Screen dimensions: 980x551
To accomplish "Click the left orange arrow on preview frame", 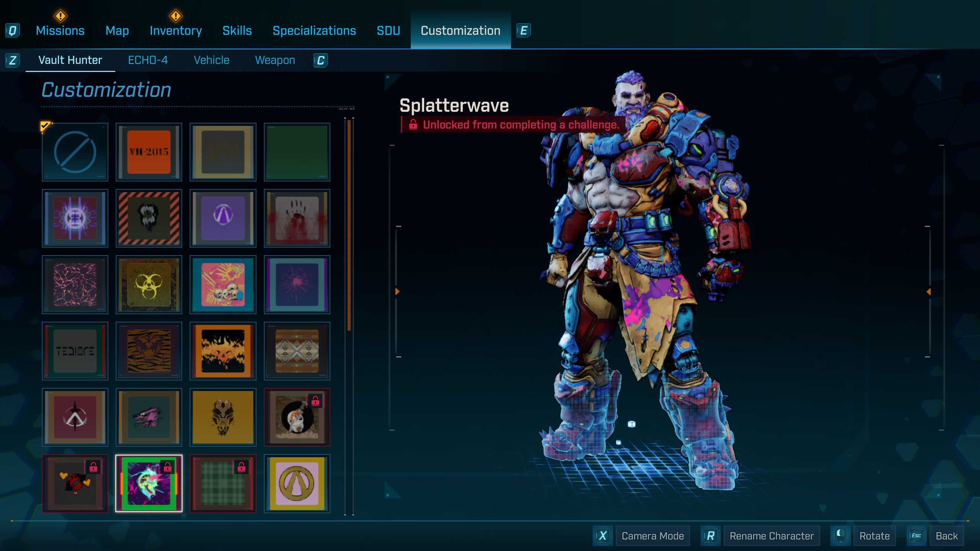I will [x=397, y=292].
